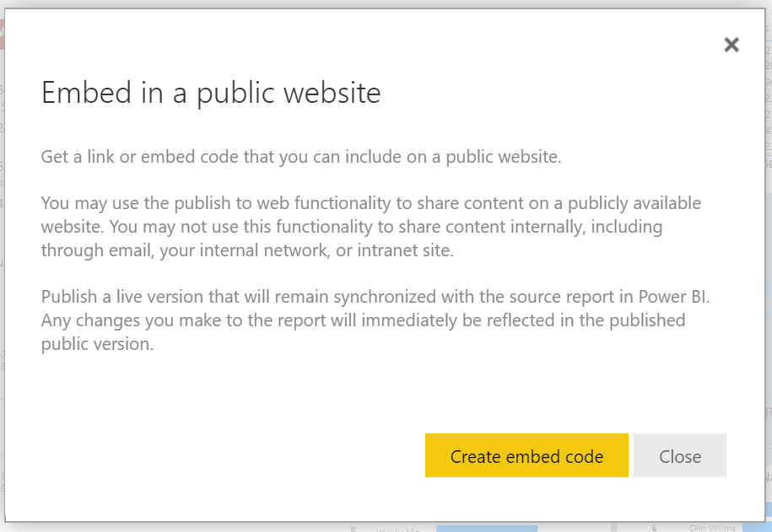Image resolution: width=772 pixels, height=532 pixels.
Task: Click the "Any changes you make to the report" line
Action: (x=363, y=320)
